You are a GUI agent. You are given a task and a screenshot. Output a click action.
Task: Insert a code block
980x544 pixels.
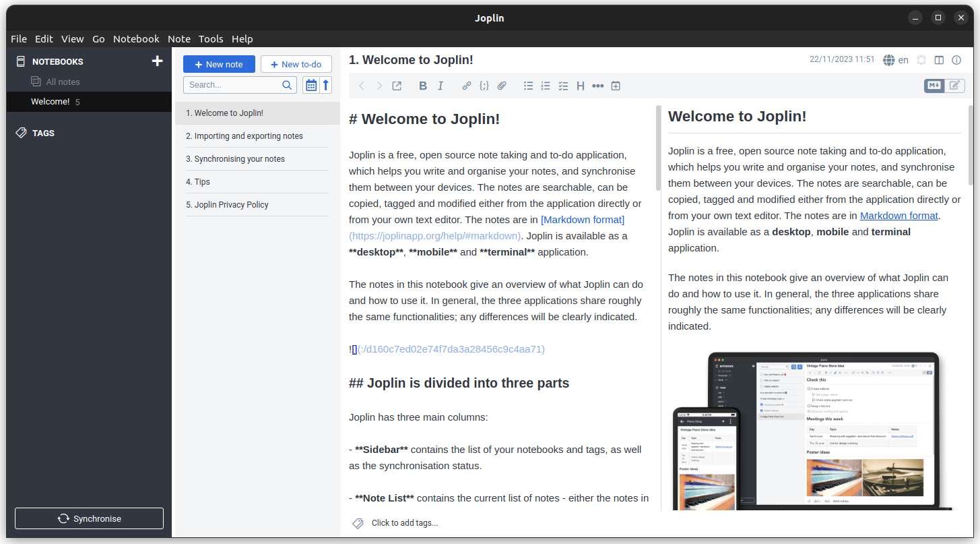(484, 86)
